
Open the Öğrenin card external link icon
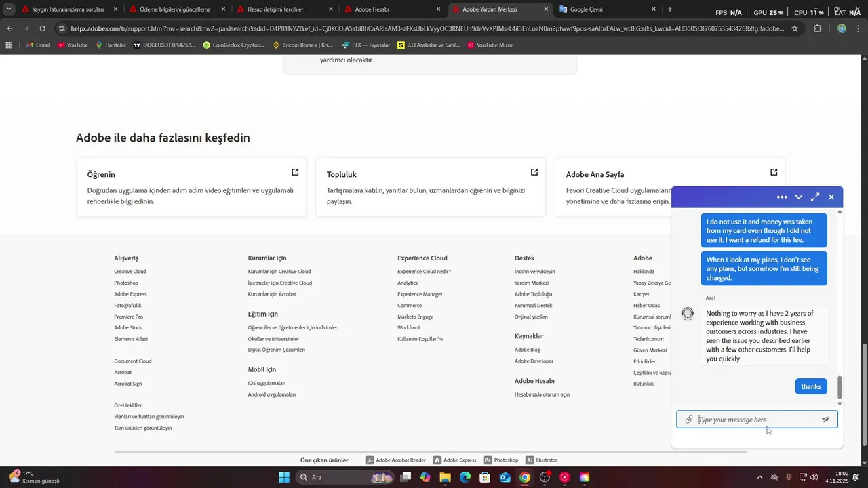click(295, 172)
